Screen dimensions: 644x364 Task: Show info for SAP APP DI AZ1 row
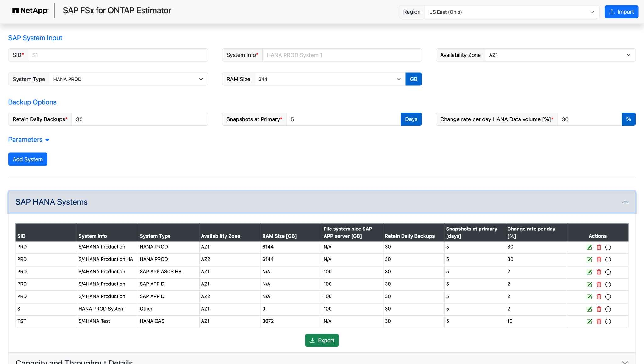point(608,284)
